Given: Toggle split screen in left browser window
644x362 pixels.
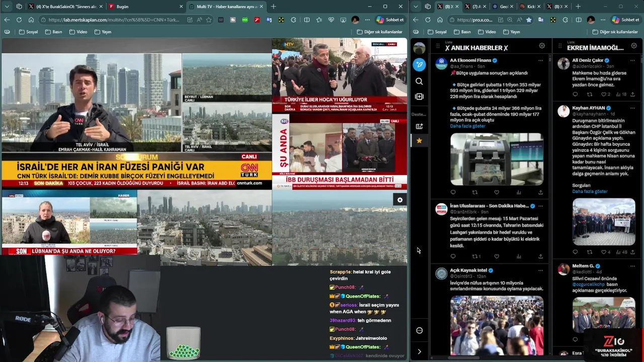Looking at the screenshot, I should [307, 20].
